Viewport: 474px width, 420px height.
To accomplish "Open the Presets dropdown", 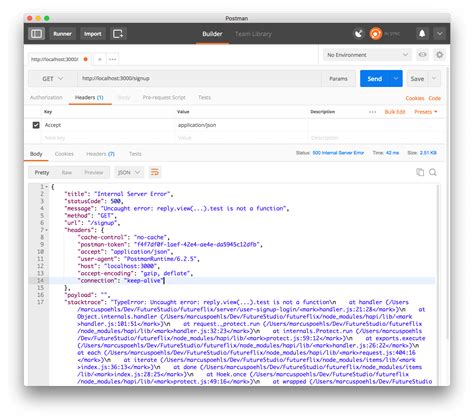I will (x=426, y=112).
